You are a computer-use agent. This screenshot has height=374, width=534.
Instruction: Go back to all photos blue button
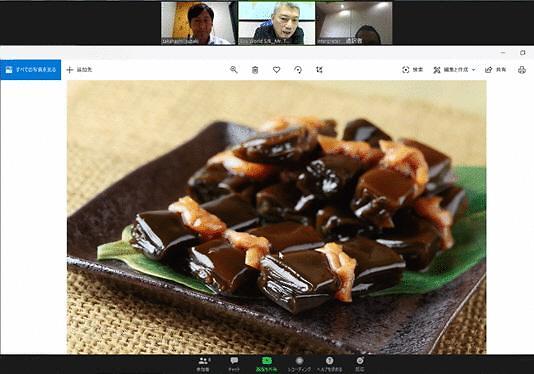click(31, 70)
